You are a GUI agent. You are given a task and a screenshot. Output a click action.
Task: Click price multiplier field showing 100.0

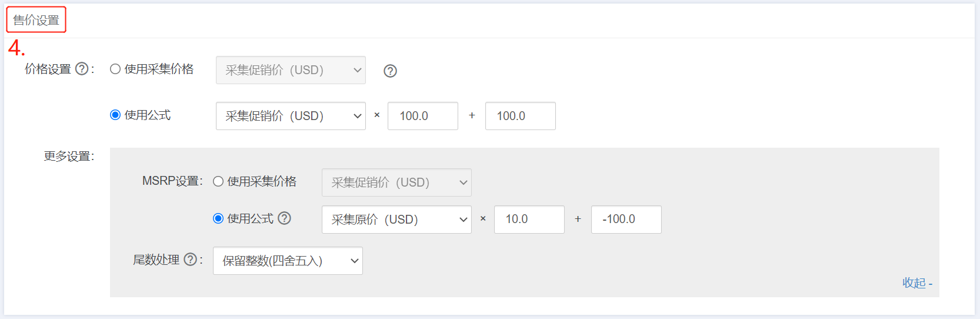pos(423,116)
